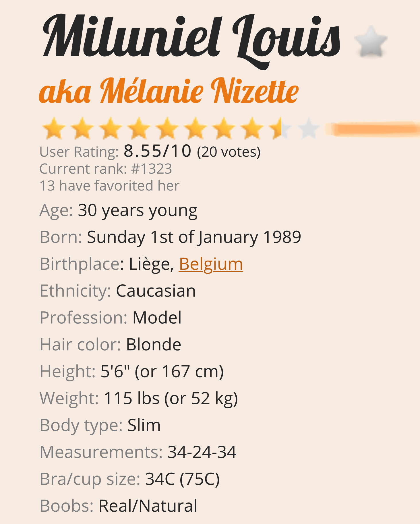420x524 pixels.
Task: Rate with the second gold star
Action: [82, 128]
